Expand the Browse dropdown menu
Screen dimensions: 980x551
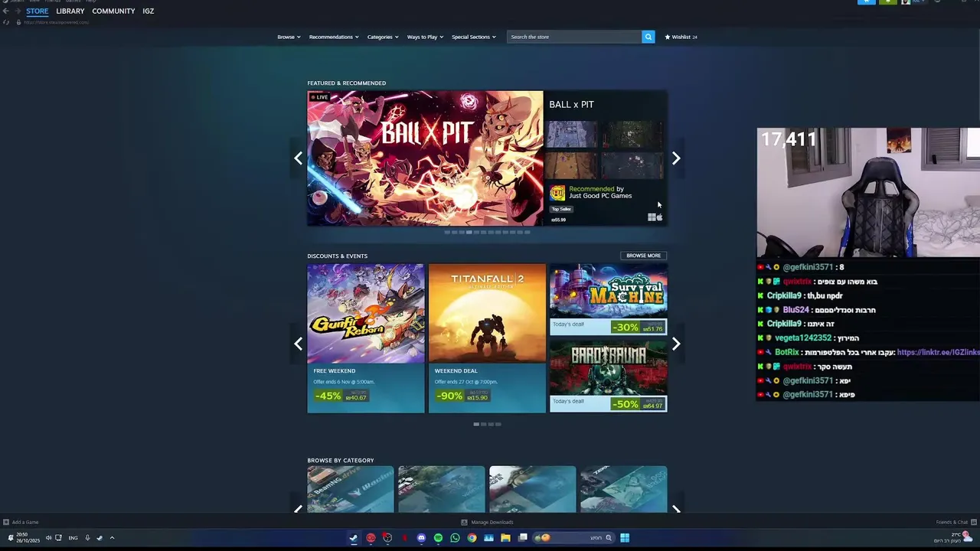pos(289,37)
